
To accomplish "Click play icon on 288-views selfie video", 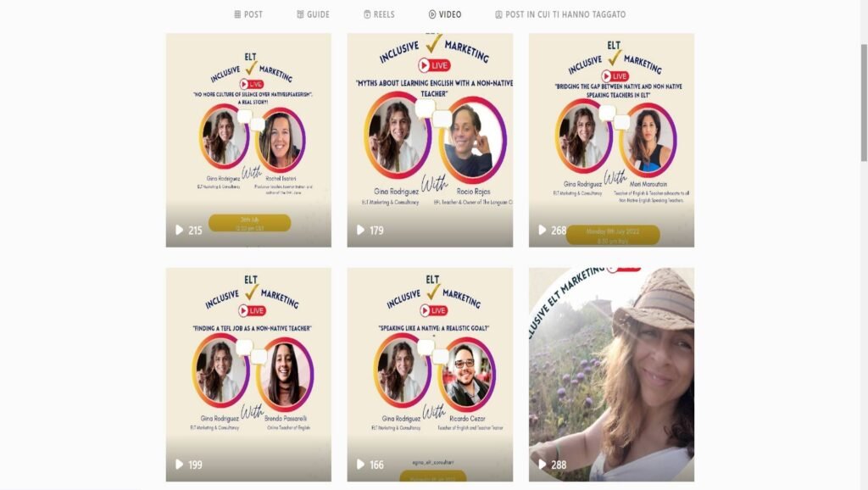I will tap(542, 465).
